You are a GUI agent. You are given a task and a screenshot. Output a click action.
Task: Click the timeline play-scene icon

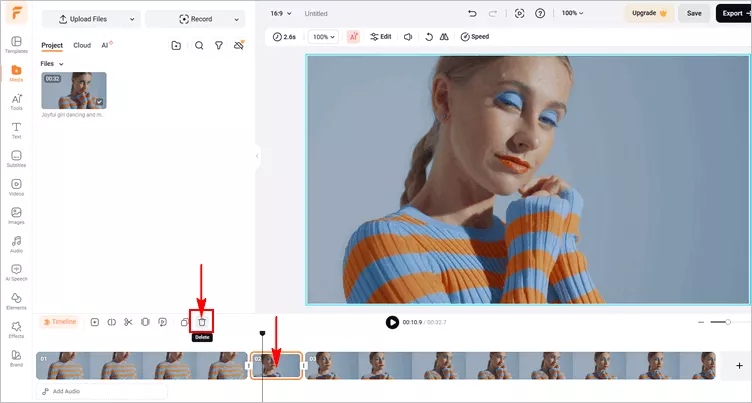94,322
